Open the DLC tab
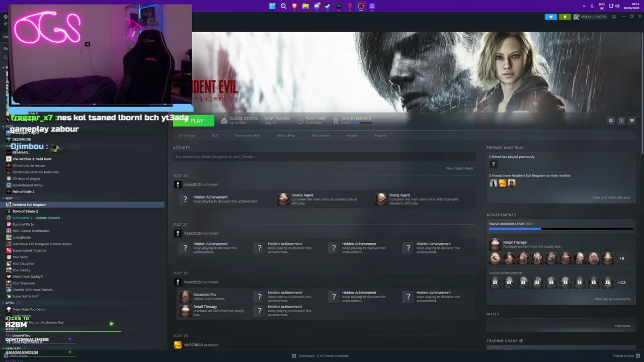This screenshot has width=644, height=362. (x=215, y=135)
